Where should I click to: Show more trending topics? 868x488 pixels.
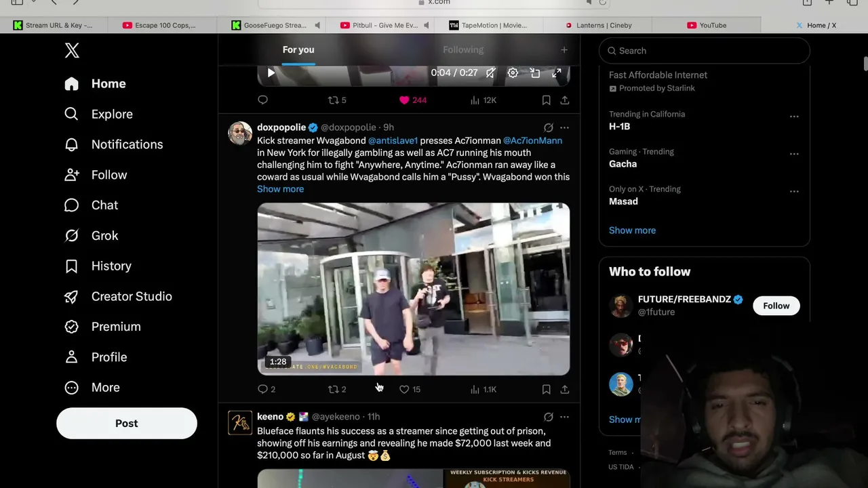tap(632, 230)
